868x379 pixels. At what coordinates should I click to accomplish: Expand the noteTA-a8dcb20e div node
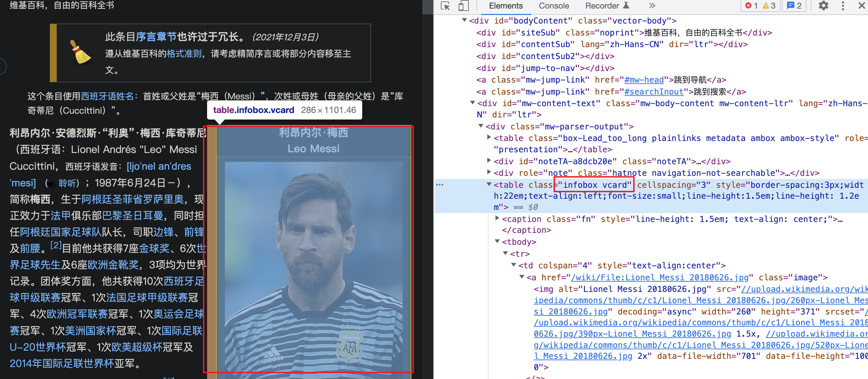pos(489,160)
